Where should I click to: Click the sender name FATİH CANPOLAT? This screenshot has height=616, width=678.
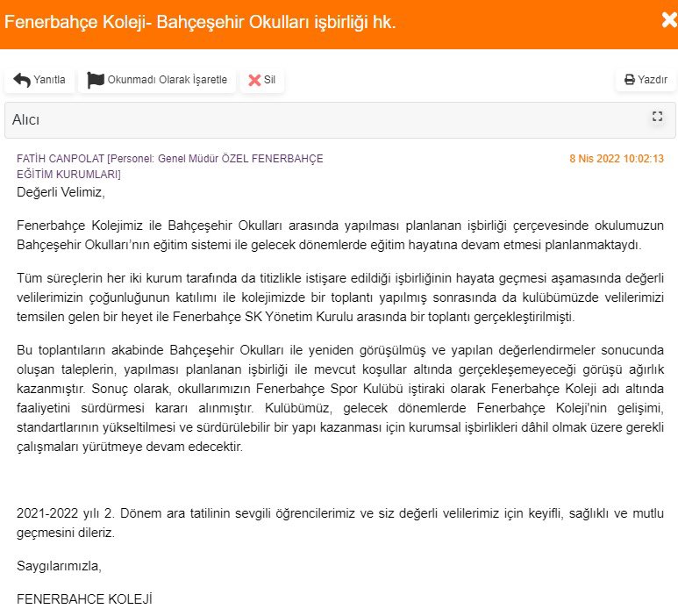61,159
